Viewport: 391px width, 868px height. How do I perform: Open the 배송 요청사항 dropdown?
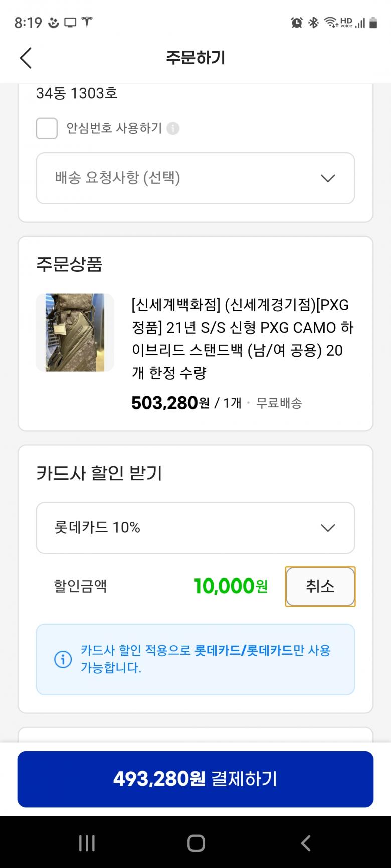(195, 178)
